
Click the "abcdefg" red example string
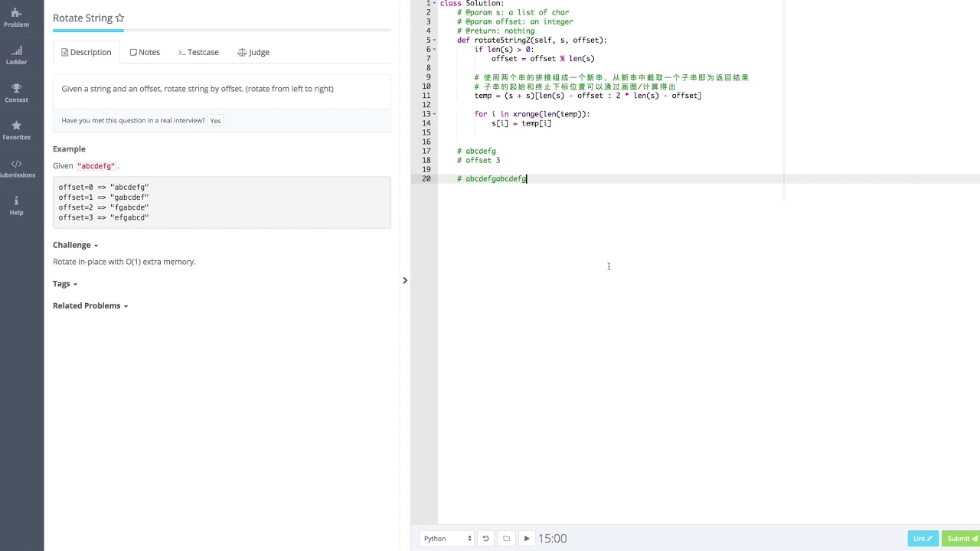click(96, 166)
